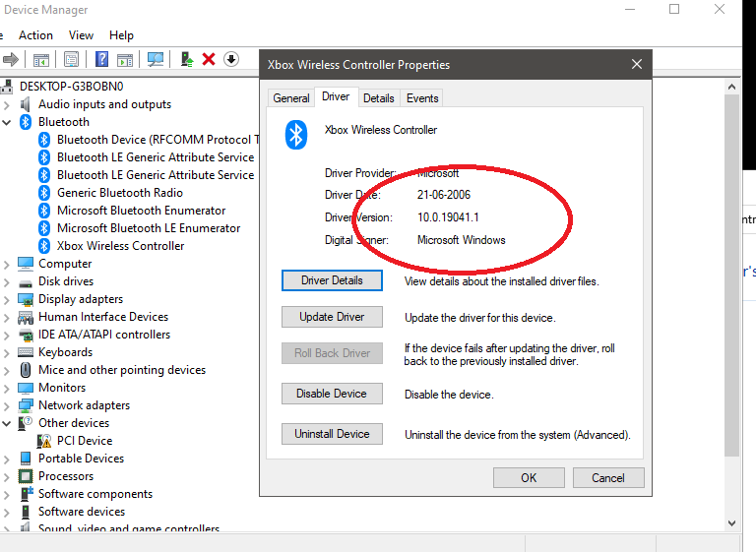Collapse the Other devices category
756x552 pixels.
click(x=6, y=423)
